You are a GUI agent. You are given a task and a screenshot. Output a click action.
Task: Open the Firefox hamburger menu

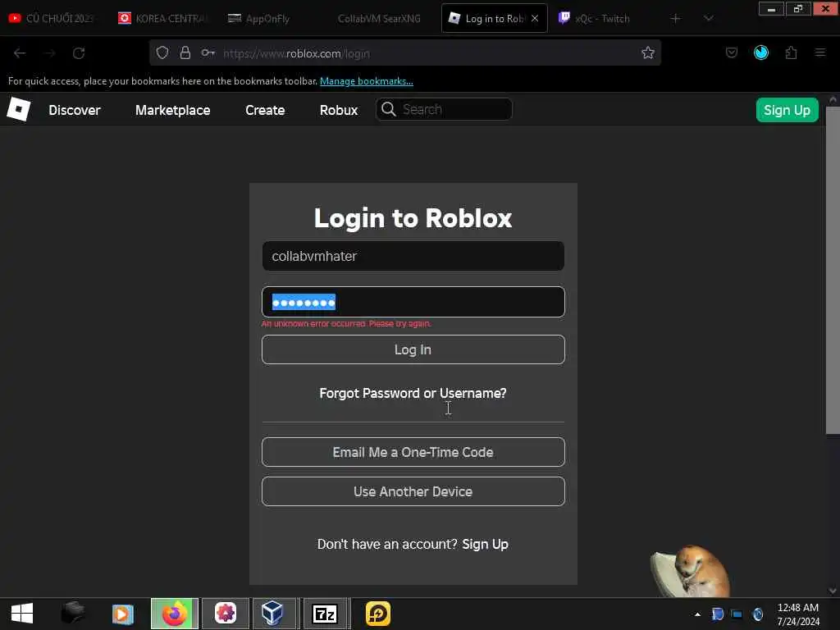tap(819, 52)
